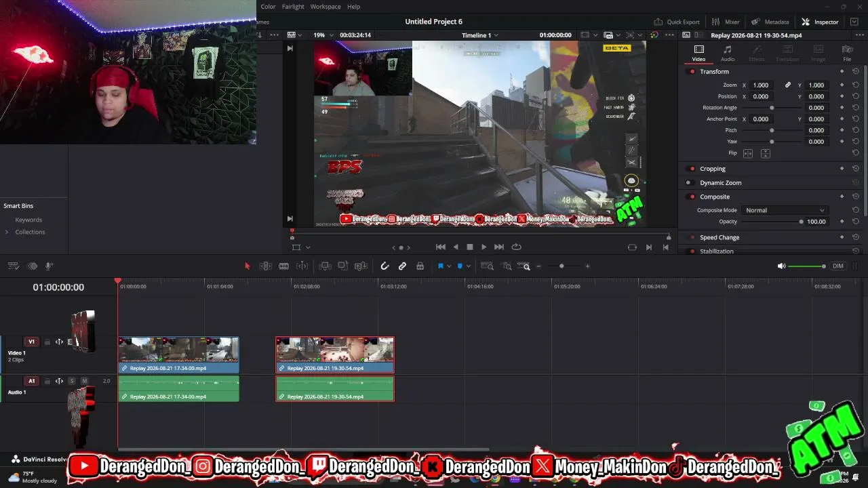Screen dimensions: 868x488
Task: Mute the monitor speaker icon
Action: point(781,266)
